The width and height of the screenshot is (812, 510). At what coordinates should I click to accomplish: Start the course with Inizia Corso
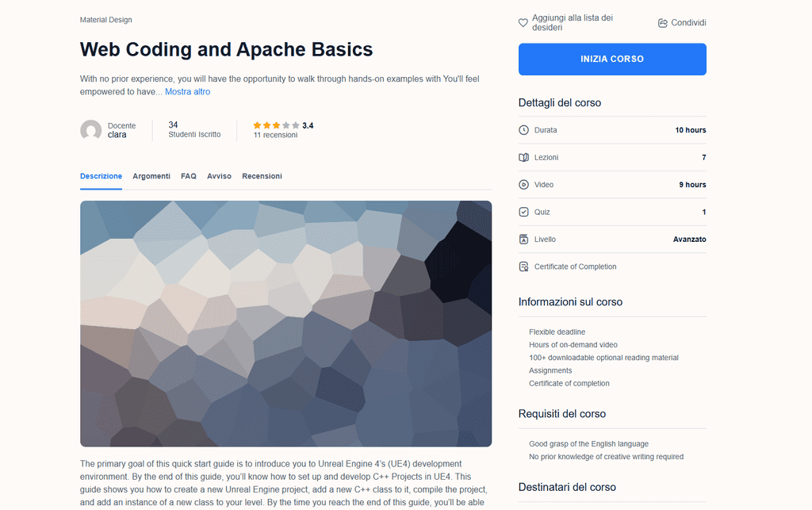[612, 59]
